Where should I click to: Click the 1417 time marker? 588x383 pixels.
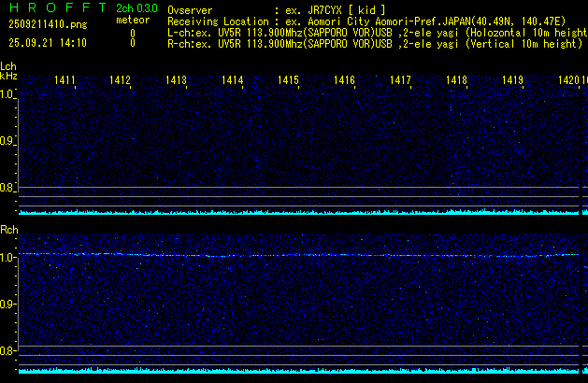(400, 81)
